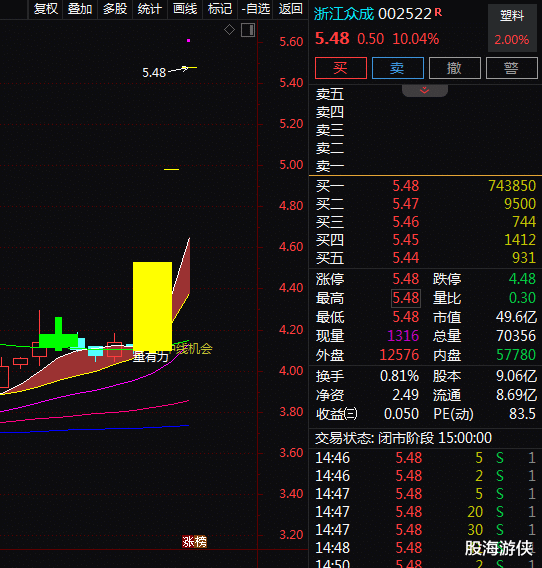The height and width of the screenshot is (568, 542).
Task: Click the 警 alert button
Action: 512,68
